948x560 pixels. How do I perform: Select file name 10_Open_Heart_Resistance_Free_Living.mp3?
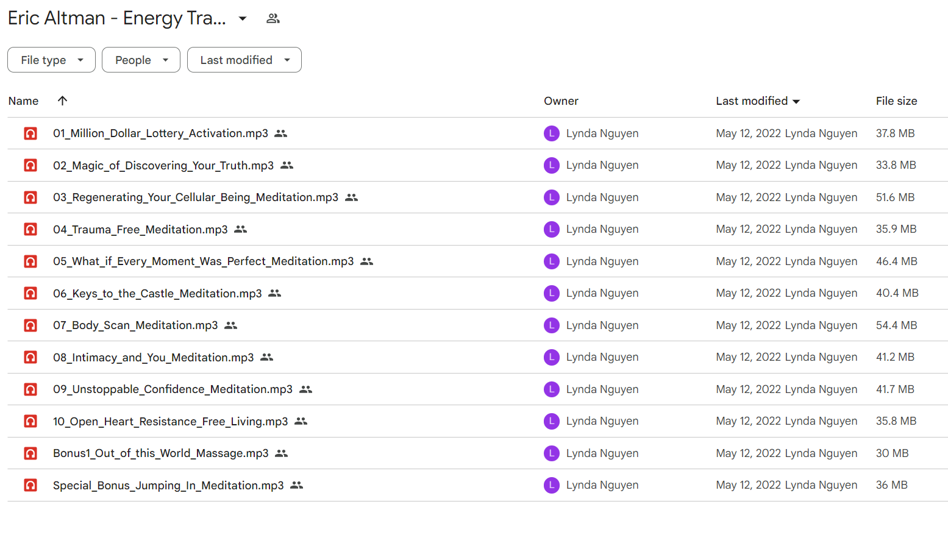171,421
